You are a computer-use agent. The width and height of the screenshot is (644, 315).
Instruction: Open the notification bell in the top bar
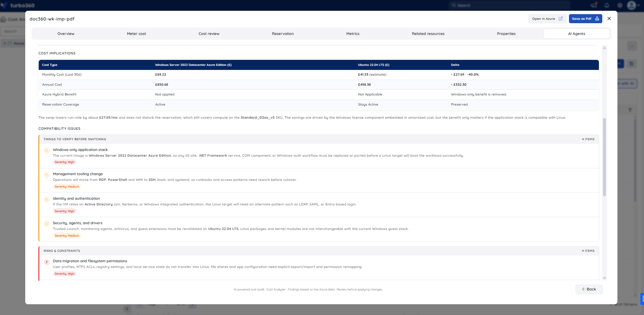tap(607, 5)
